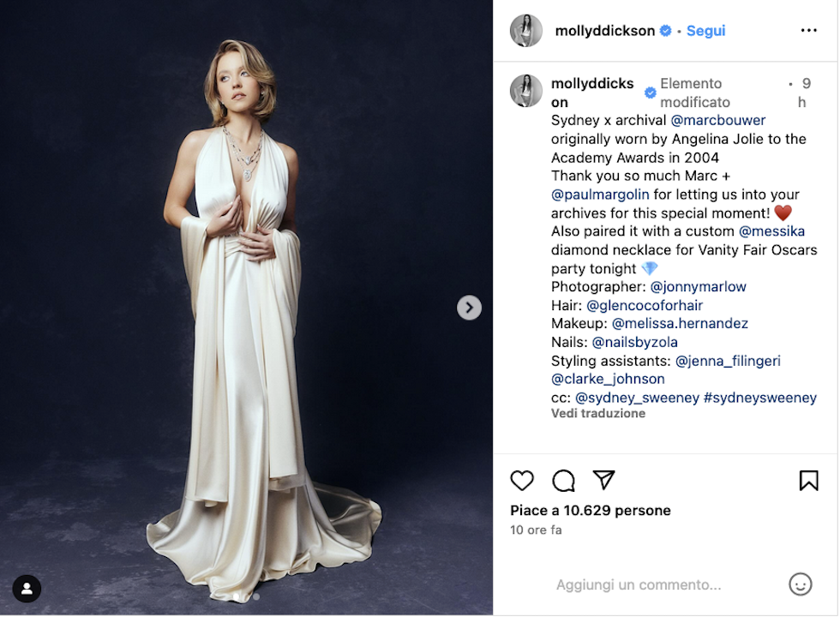Click the Segui follow button
The image size is (840, 617).
click(705, 31)
